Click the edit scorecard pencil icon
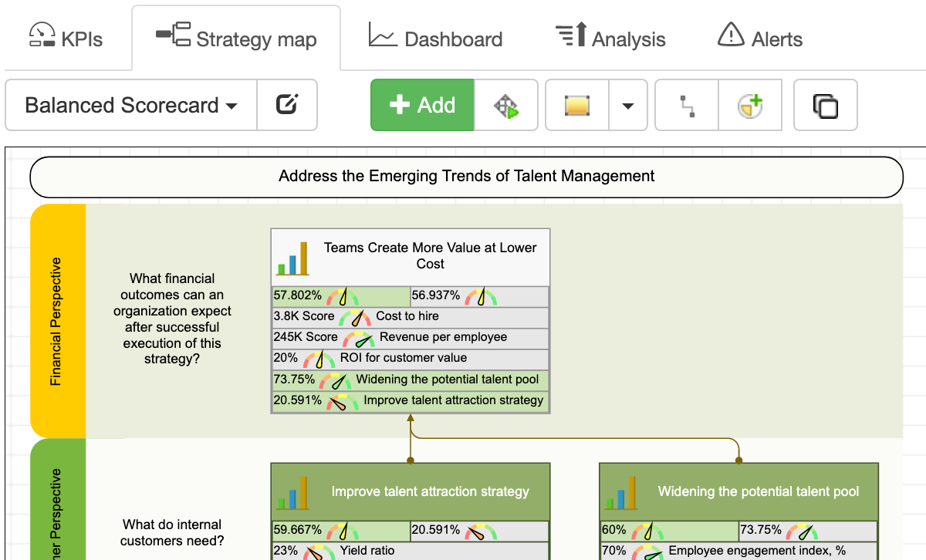Screen dimensions: 926x560 point(287,105)
